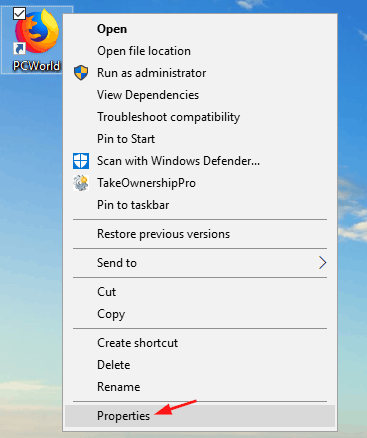Click the Windows Defender shield icon
Viewport: 367px width, 438px height.
(x=81, y=161)
